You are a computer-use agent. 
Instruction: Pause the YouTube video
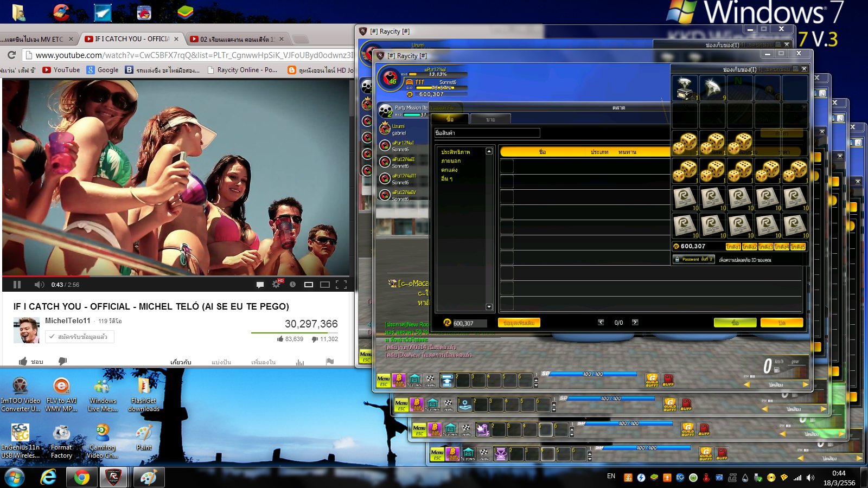click(x=17, y=285)
